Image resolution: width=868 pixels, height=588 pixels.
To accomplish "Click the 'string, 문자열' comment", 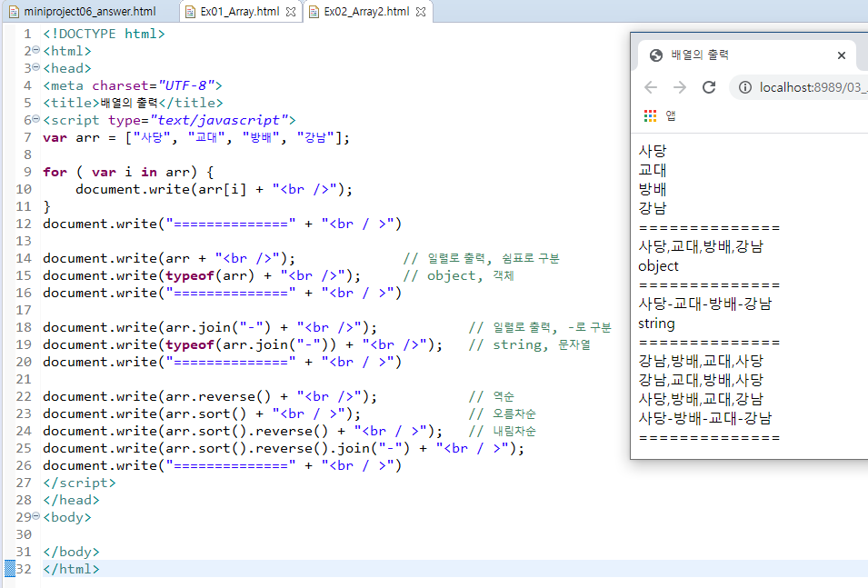I will (x=530, y=344).
